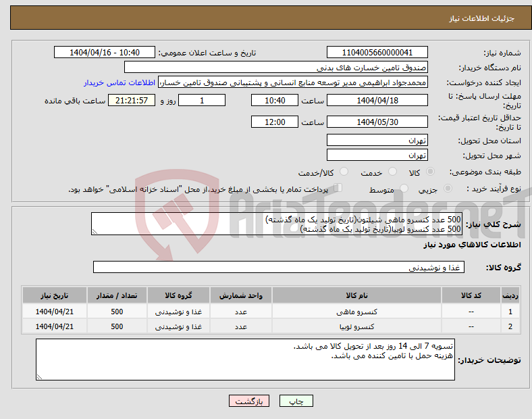Image resolution: width=532 pixels, height=419 pixels.
Task: Click the need number field 1104005660000041
Action: 377,52
